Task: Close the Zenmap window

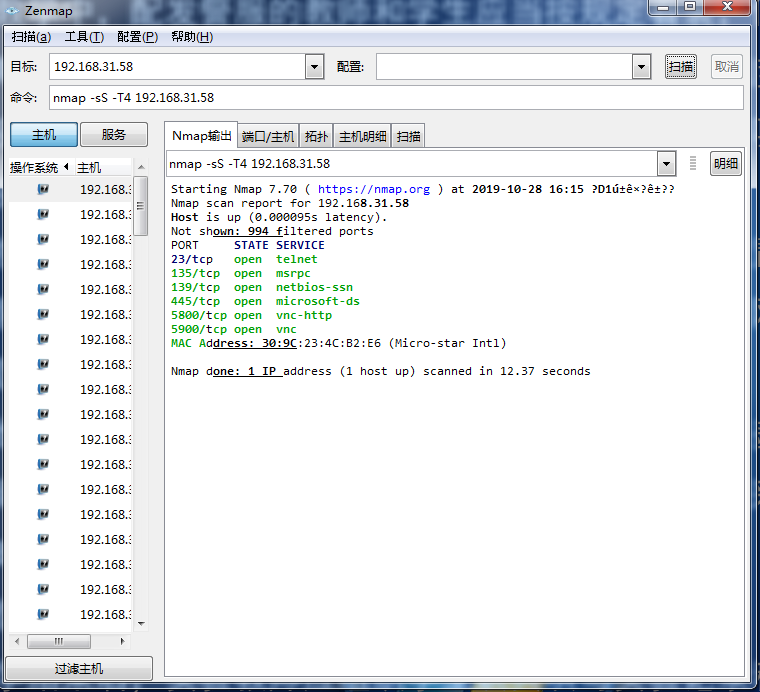Action: (728, 7)
